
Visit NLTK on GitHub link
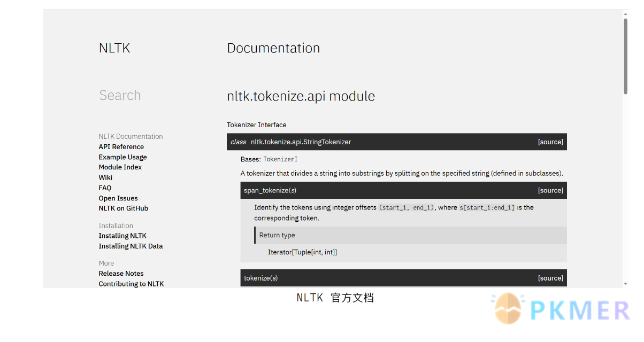point(124,208)
